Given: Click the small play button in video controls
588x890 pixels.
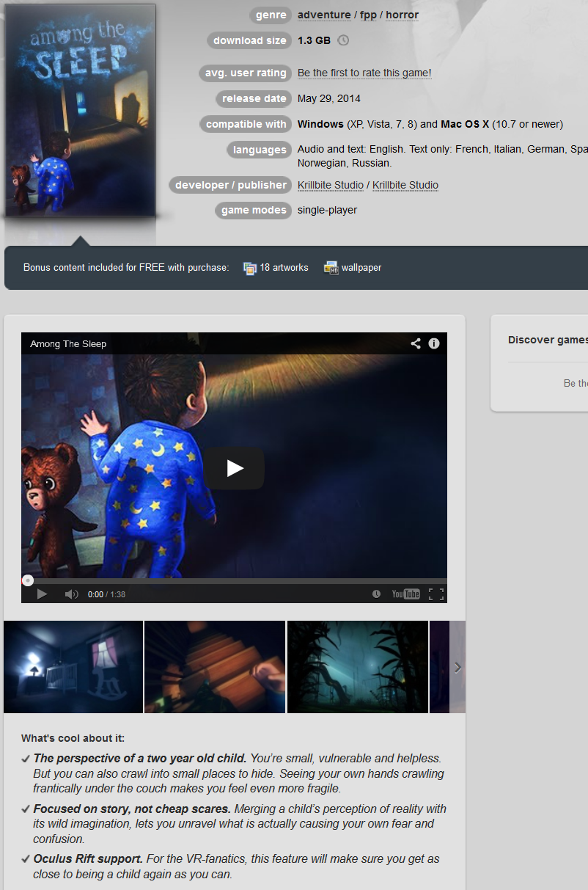Looking at the screenshot, I should 42,594.
